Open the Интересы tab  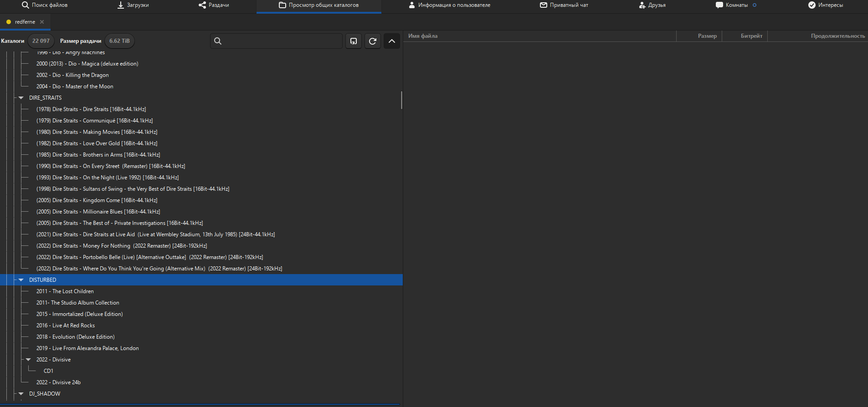coord(826,5)
